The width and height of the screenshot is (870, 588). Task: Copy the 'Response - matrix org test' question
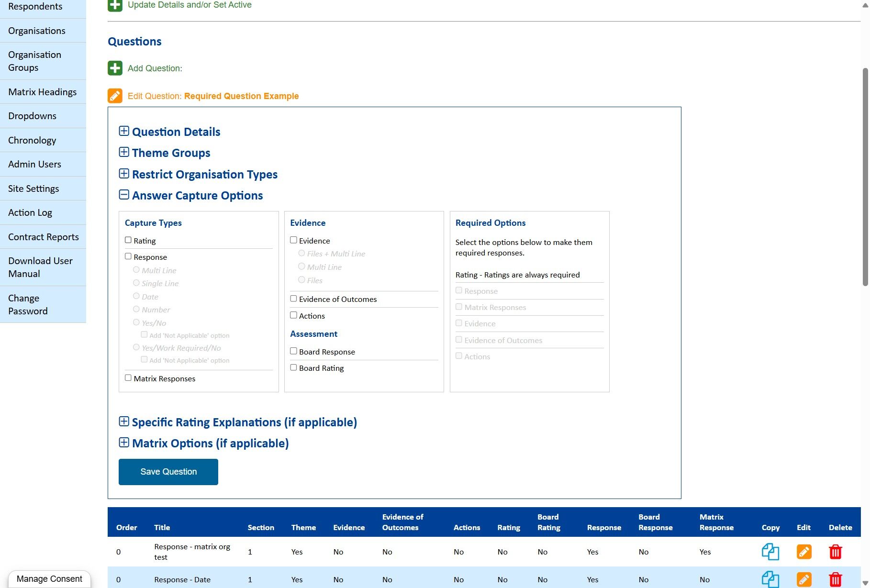tap(770, 552)
